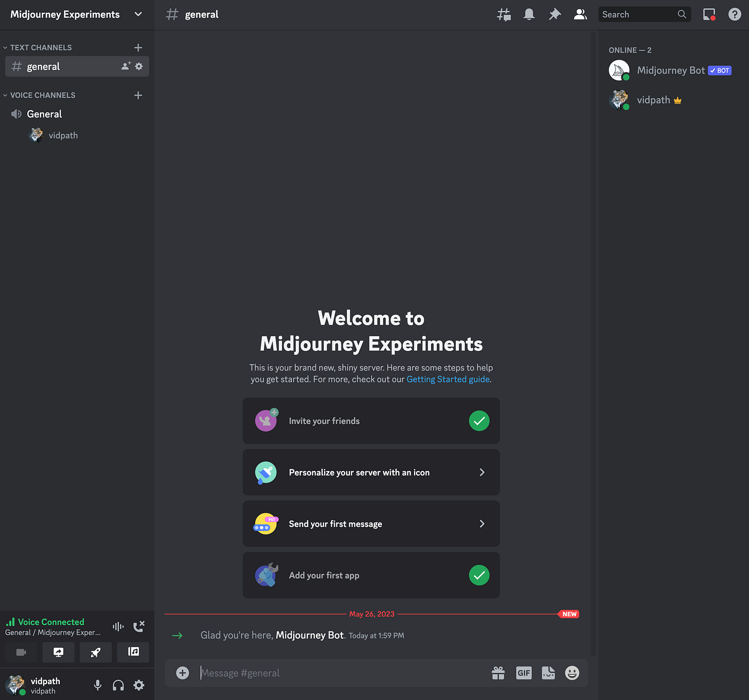The width and height of the screenshot is (749, 700).
Task: Open the emoji picker
Action: tap(572, 673)
